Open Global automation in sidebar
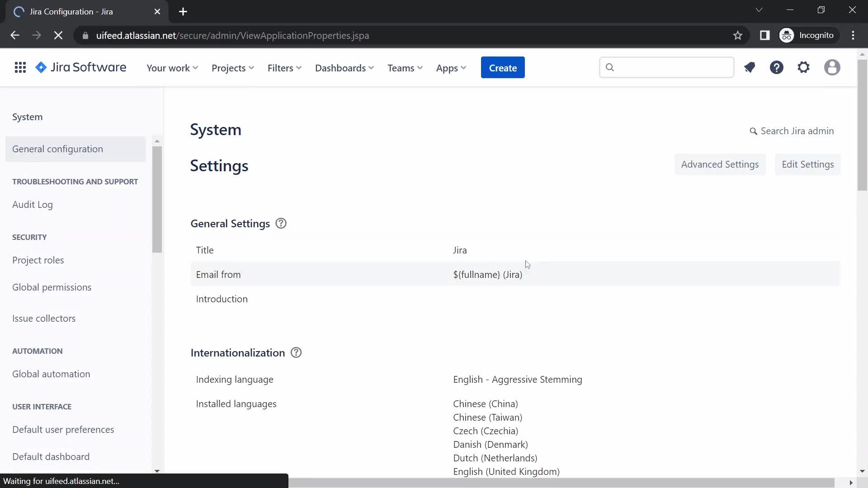The width and height of the screenshot is (868, 488). pos(51,374)
